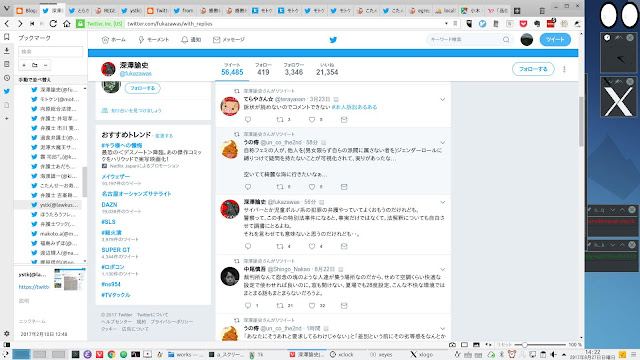Open the 知り合いを見つけましょう link
This screenshot has height=360, width=640.
(x=136, y=111)
